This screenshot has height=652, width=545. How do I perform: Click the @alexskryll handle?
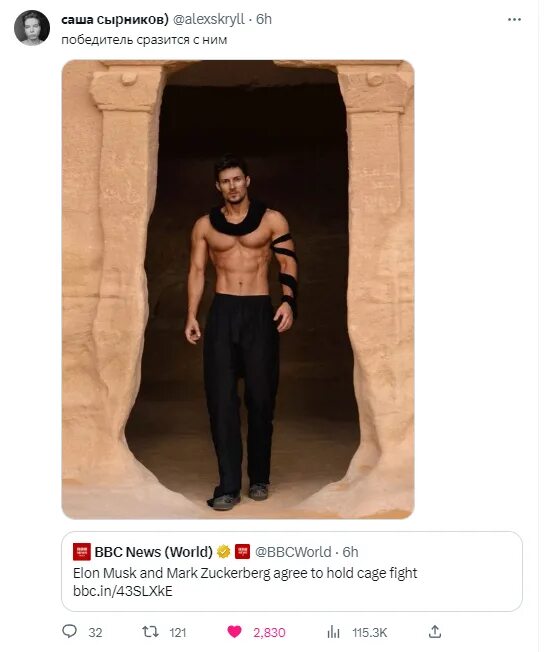[208, 19]
